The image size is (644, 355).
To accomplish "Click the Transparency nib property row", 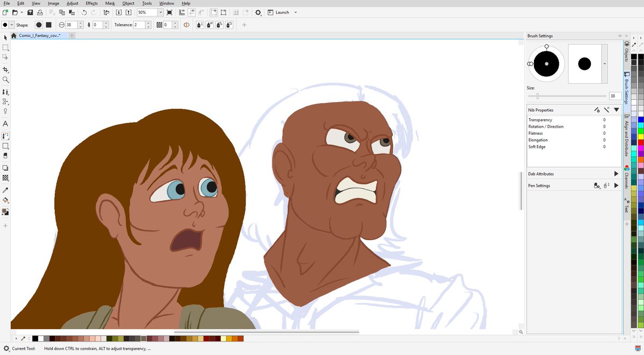I will 574,120.
